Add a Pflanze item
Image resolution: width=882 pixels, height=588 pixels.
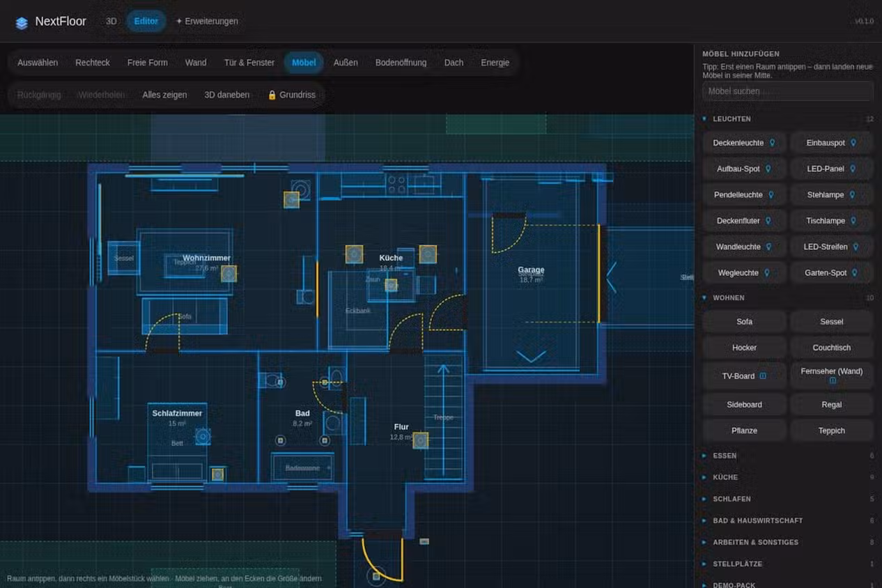[744, 431]
